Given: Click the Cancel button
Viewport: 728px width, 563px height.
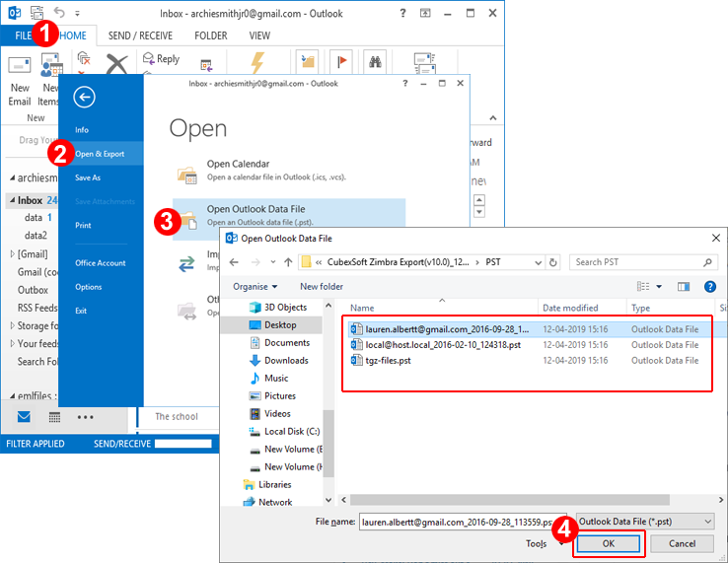Looking at the screenshot, I should click(x=682, y=543).
